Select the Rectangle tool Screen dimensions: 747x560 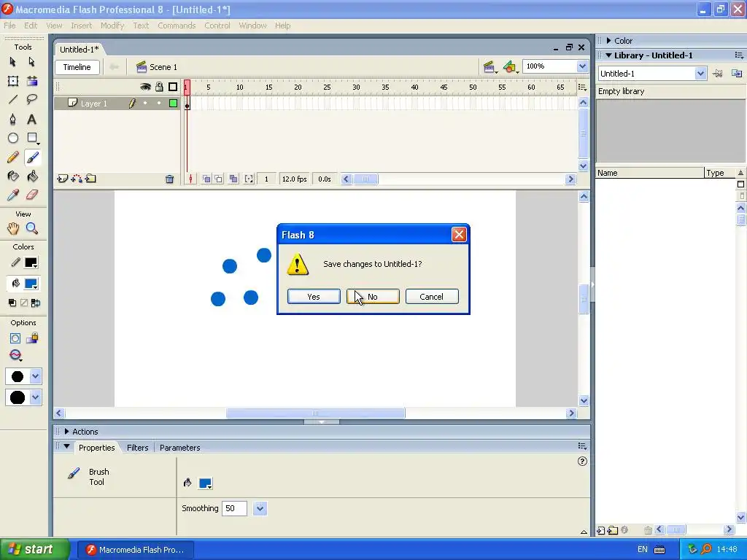tap(32, 138)
